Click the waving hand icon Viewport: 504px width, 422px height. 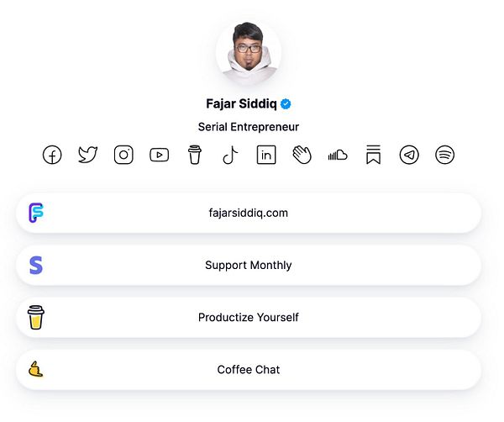302,155
